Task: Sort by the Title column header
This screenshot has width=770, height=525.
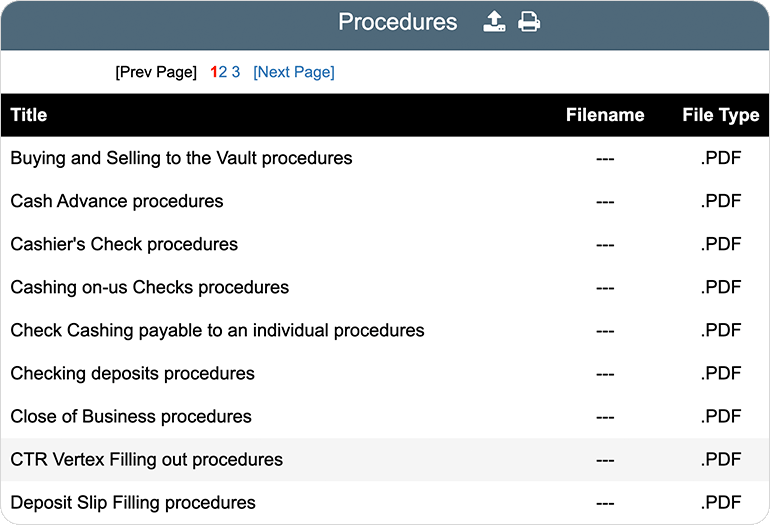Action: 29,115
